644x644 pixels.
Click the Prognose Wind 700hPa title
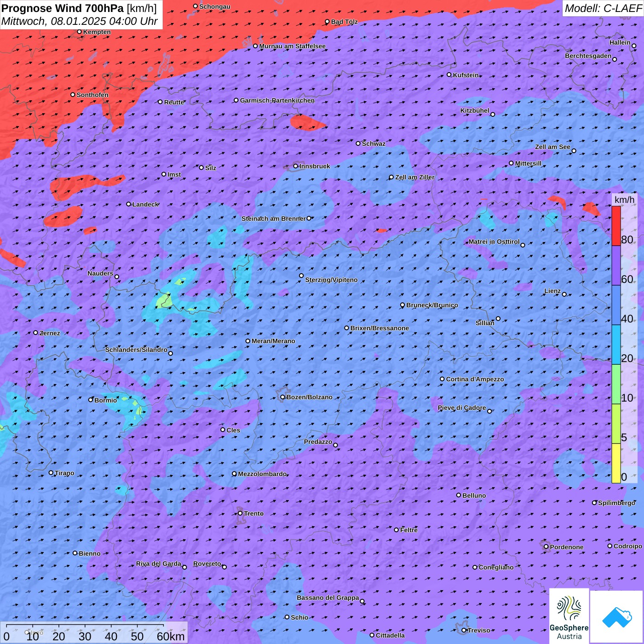click(x=63, y=8)
